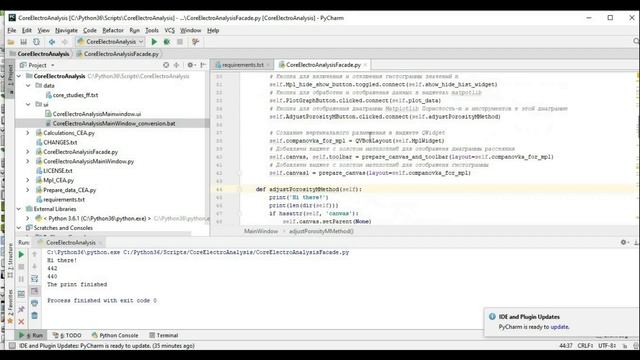Open the Terminal tool tab

163,336
